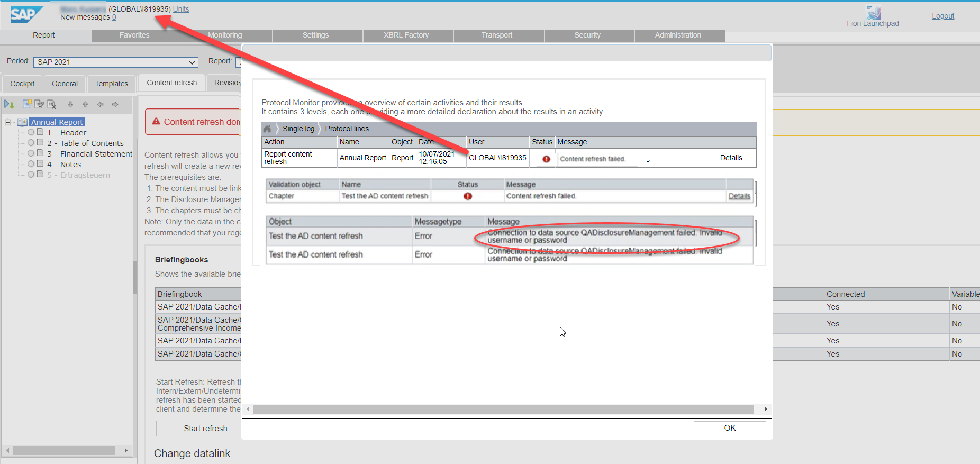The width and height of the screenshot is (980, 464).
Task: Click the move chapter right arrow icon
Action: coord(115,104)
